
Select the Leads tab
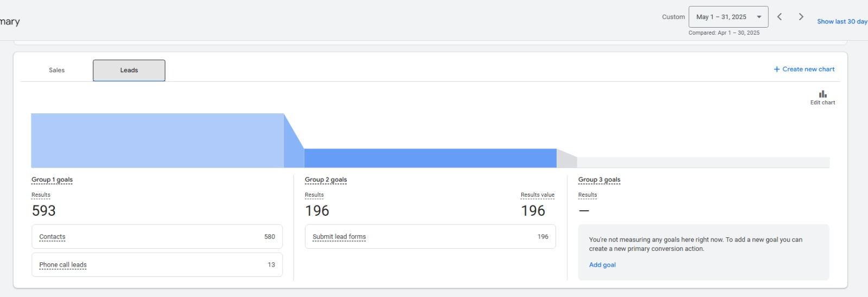(129, 70)
